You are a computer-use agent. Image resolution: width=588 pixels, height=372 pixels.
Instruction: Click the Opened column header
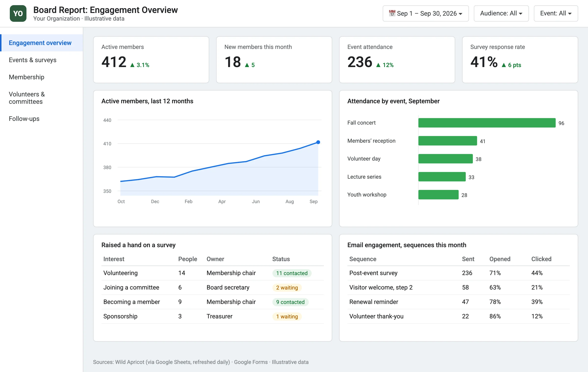point(500,259)
